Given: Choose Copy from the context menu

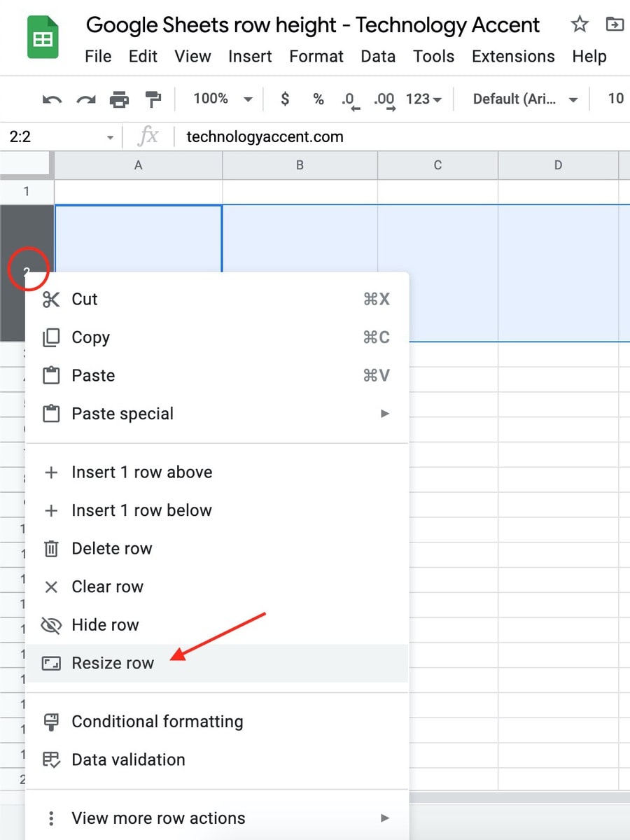Looking at the screenshot, I should (x=217, y=337).
